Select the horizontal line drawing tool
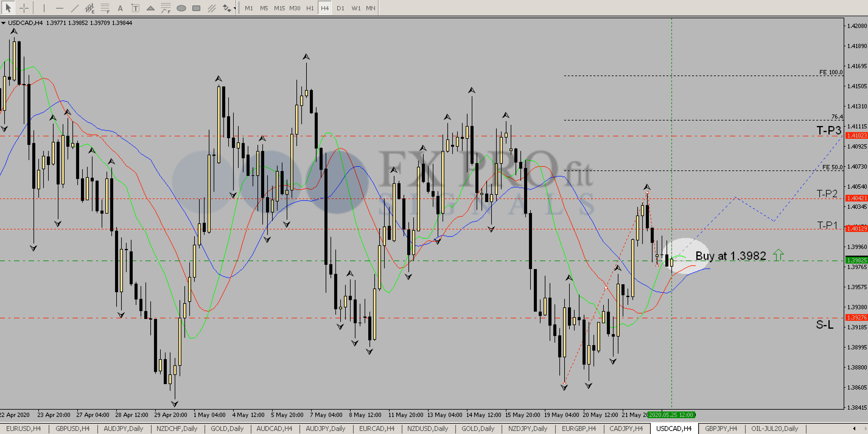 click(59, 8)
